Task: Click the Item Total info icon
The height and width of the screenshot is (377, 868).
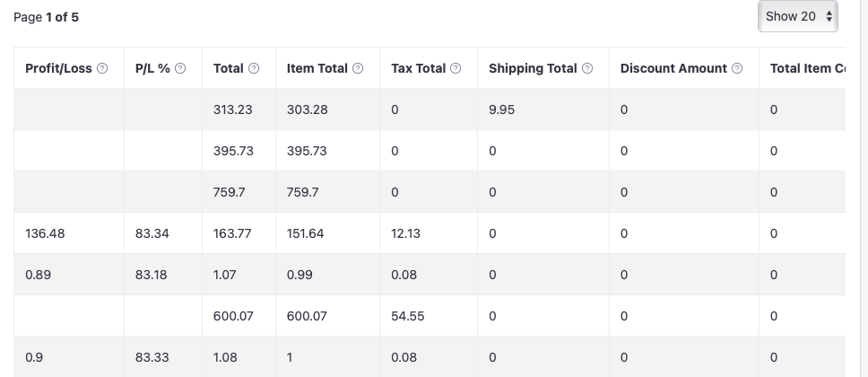Action: pos(359,68)
